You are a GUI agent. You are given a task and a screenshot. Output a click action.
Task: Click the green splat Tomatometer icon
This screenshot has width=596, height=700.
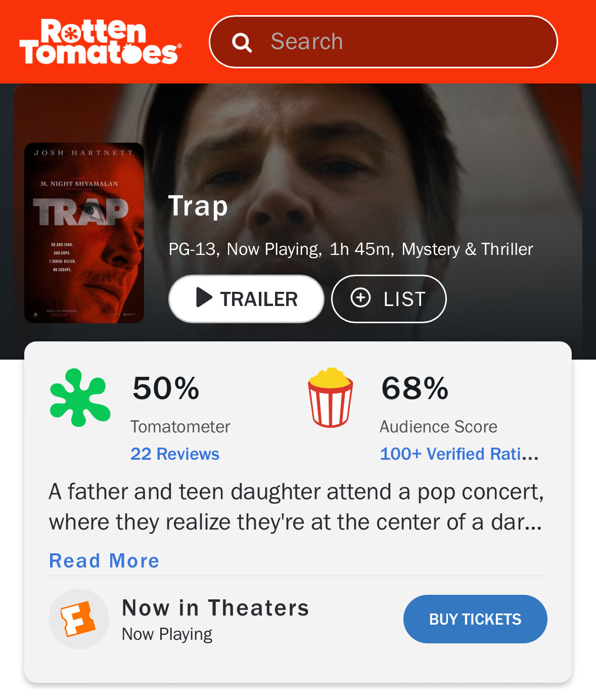tap(80, 398)
